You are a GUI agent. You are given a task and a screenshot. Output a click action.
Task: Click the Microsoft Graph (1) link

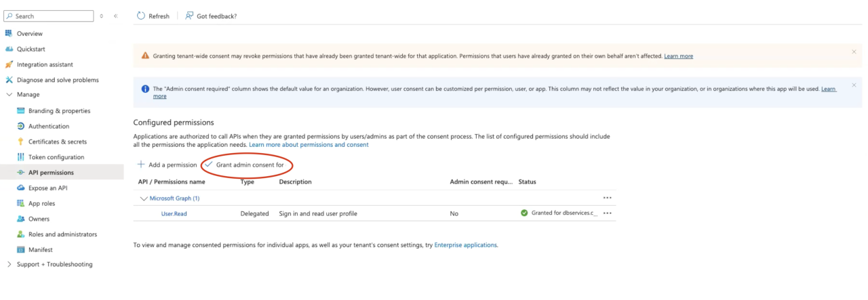[174, 198]
